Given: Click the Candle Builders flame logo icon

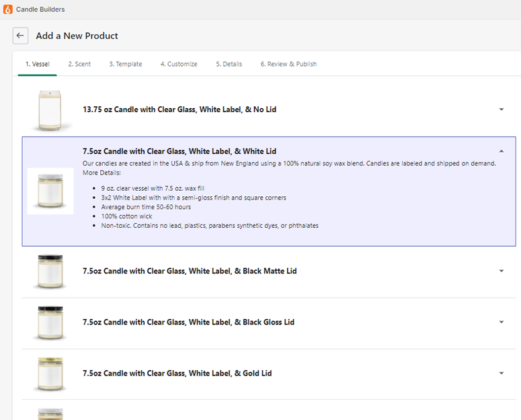Looking at the screenshot, I should coord(7,9).
